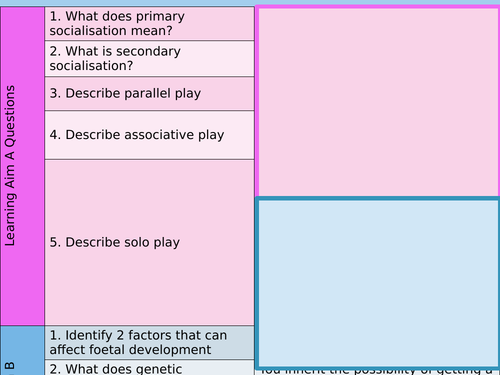Select the 'What does primary socialisation mean?' cell

[x=149, y=24]
